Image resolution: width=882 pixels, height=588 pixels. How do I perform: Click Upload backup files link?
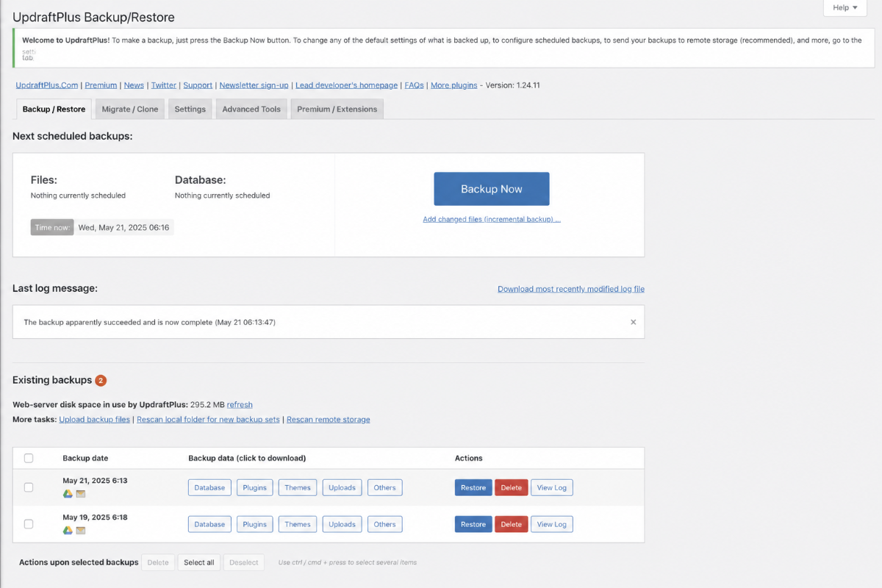95,420
